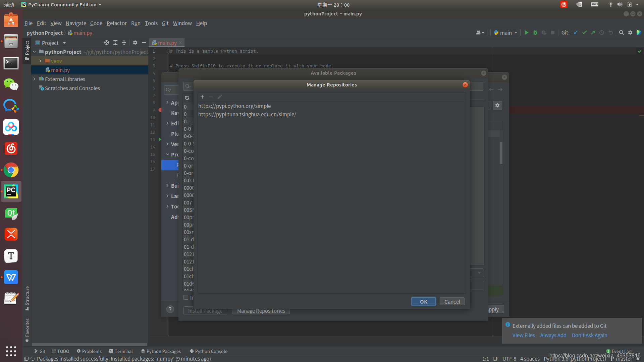The image size is (644, 362).
Task: Add a new repository with the plus icon
Action: pyautogui.click(x=202, y=97)
